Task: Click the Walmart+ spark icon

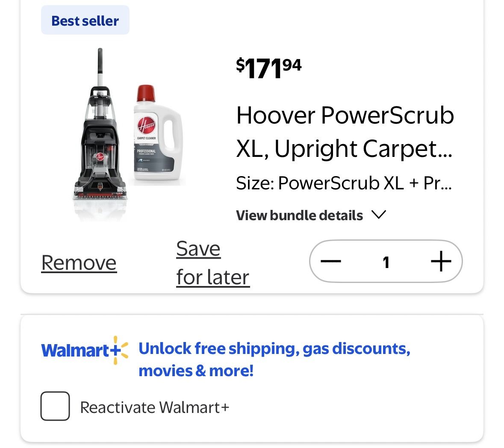Action: pos(119,350)
